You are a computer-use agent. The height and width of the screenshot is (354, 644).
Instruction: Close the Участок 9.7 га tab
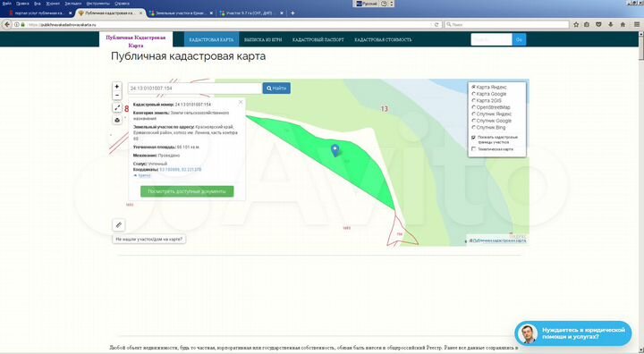coord(282,13)
